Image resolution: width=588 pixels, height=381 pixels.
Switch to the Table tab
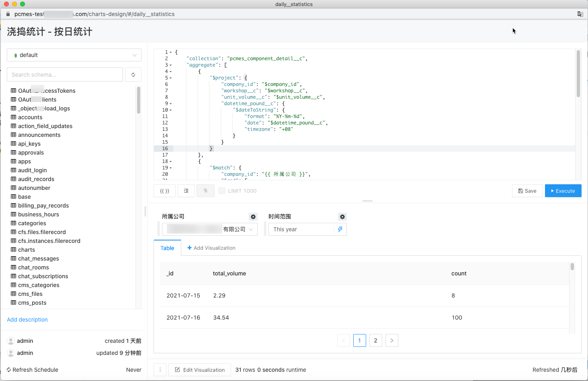(x=167, y=248)
